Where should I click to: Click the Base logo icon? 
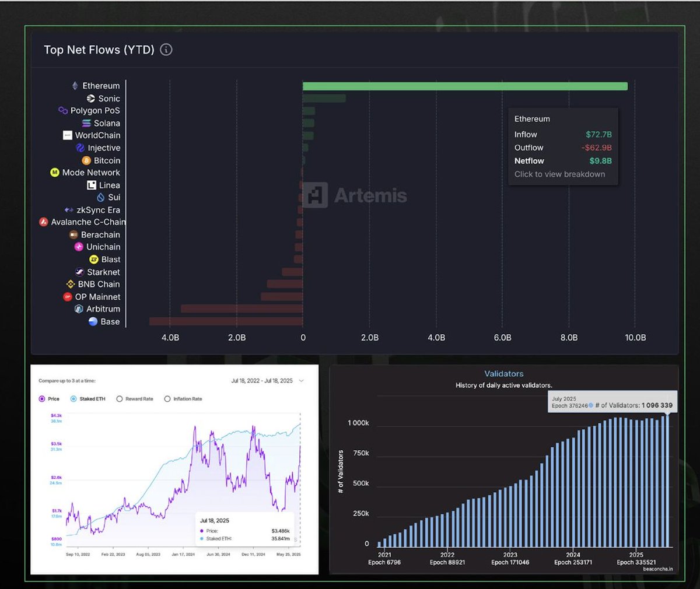click(93, 321)
